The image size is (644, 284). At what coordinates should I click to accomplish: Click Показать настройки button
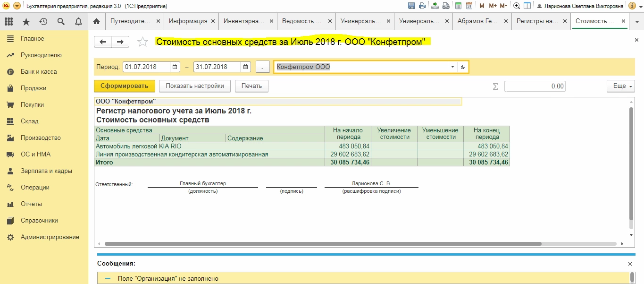(194, 86)
